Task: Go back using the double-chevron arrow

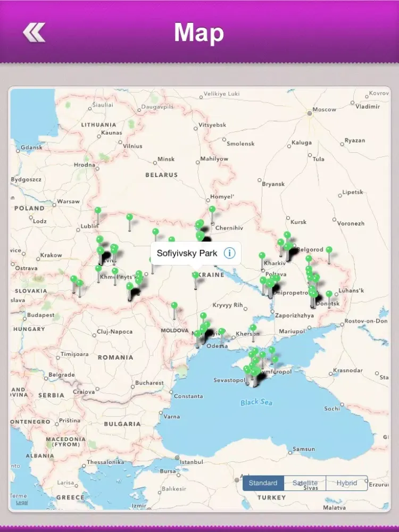Action: coord(34,32)
